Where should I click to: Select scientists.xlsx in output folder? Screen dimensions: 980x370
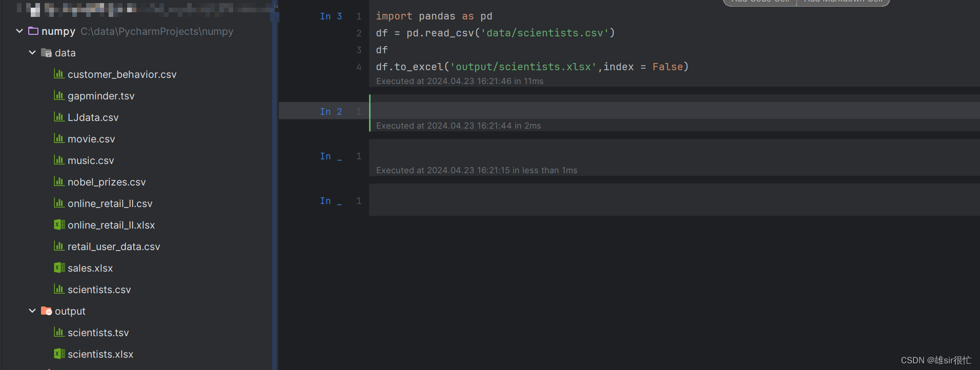click(100, 354)
